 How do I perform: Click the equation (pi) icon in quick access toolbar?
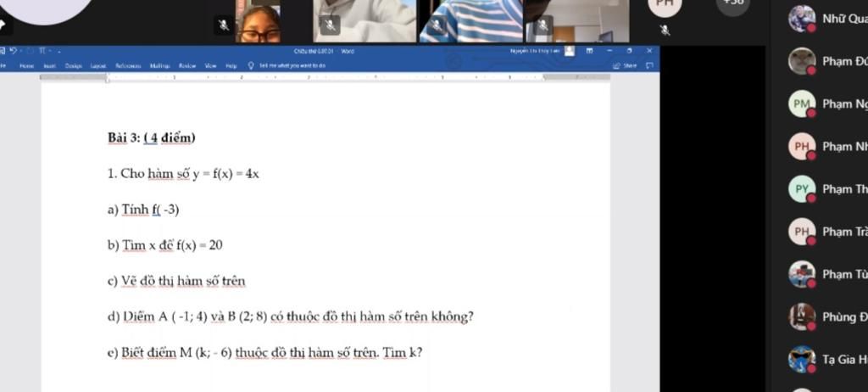tap(42, 51)
